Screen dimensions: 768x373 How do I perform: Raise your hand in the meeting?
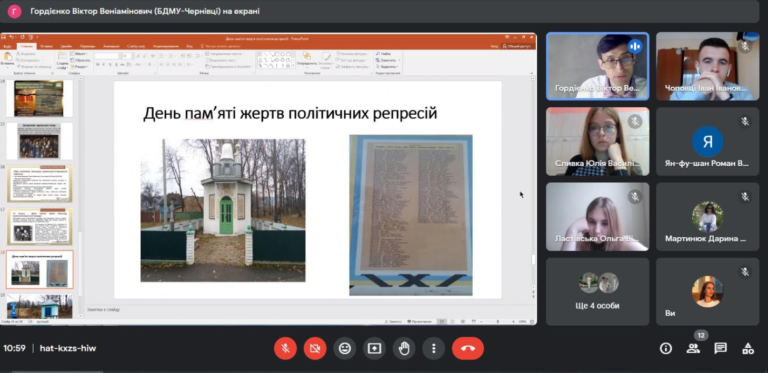[404, 349]
